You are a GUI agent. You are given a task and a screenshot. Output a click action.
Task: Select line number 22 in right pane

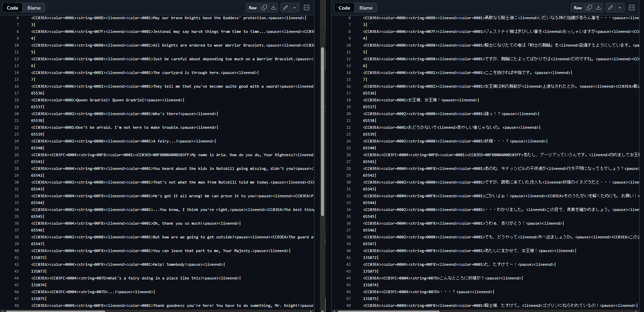(x=349, y=127)
